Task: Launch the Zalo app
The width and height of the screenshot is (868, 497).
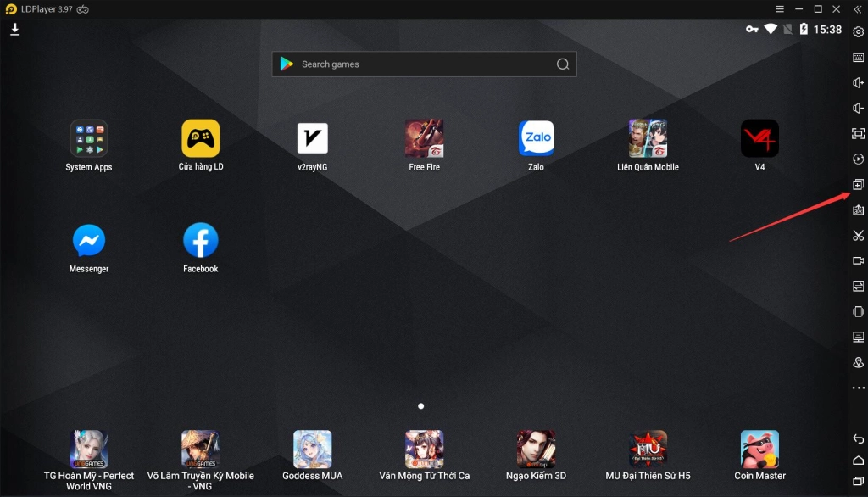Action: (536, 138)
